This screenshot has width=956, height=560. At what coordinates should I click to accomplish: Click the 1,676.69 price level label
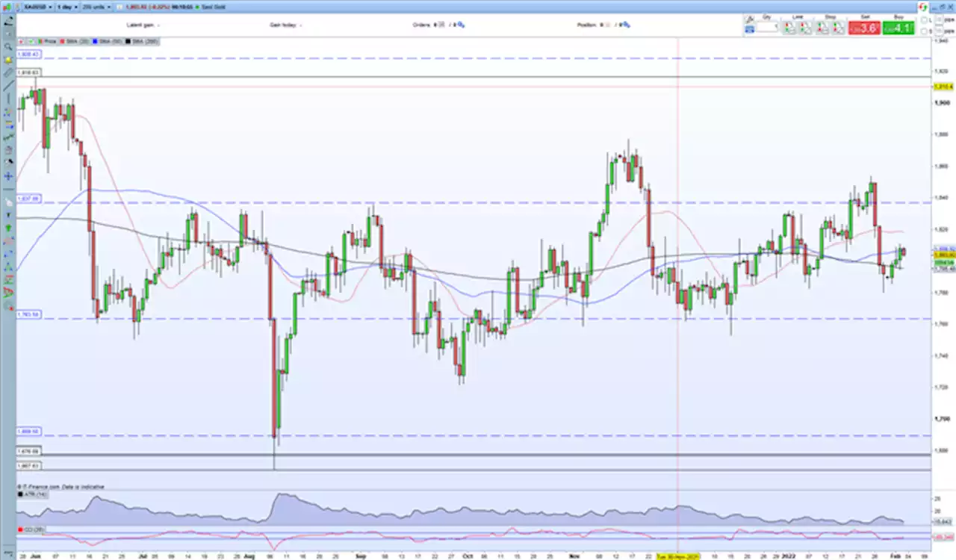28,452
